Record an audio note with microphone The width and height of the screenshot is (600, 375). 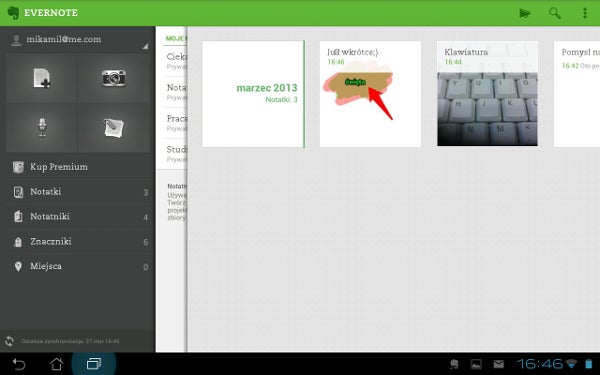click(x=42, y=127)
